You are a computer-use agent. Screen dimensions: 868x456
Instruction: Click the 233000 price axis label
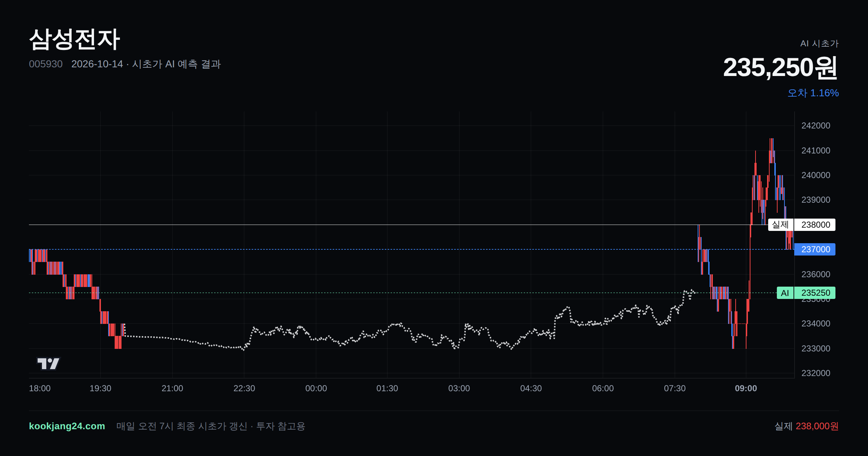click(x=816, y=349)
